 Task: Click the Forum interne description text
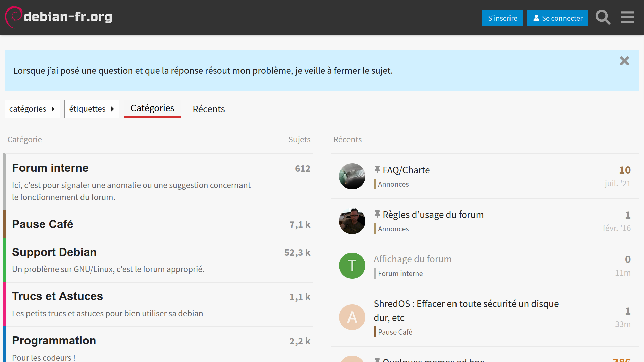131,191
